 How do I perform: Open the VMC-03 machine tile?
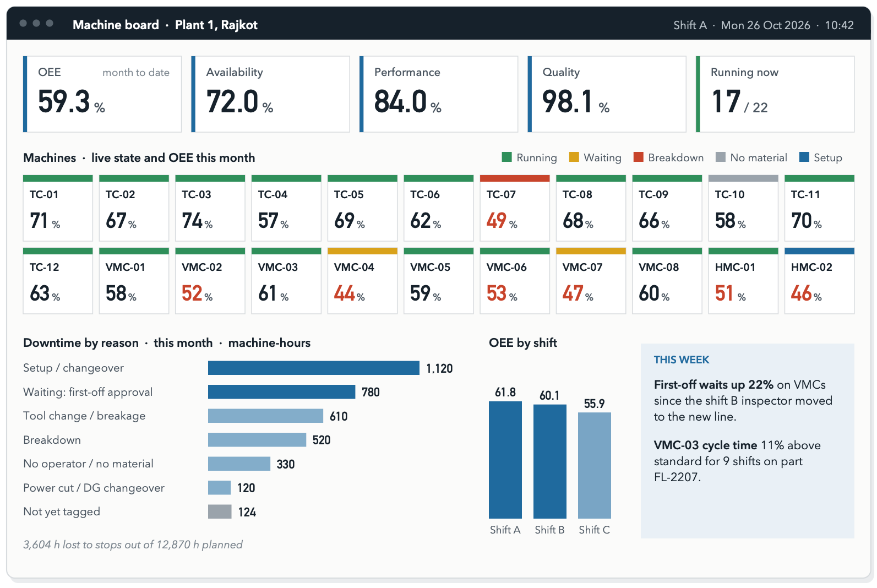click(x=286, y=281)
